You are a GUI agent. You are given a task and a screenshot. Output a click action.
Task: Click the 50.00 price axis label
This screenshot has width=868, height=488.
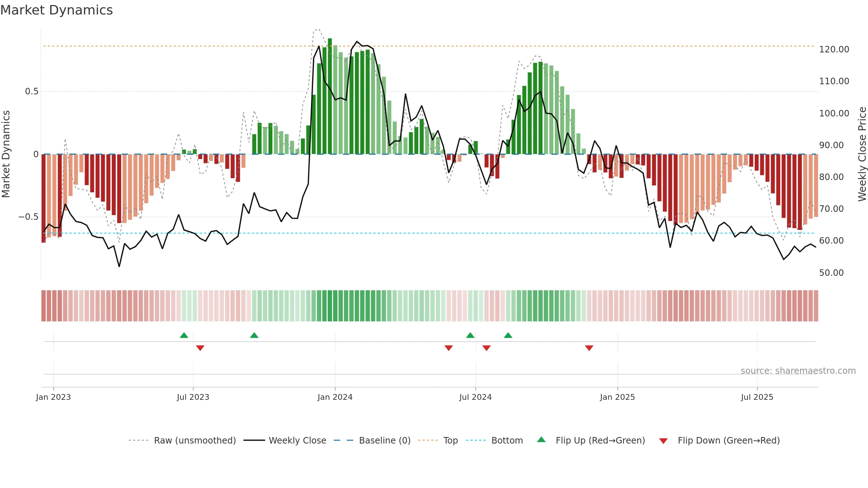pos(831,273)
